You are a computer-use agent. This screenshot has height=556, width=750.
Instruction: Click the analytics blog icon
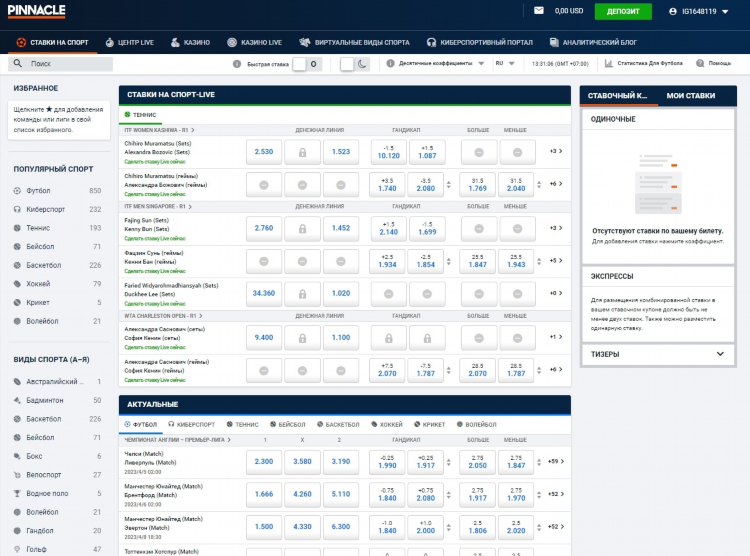coord(554,42)
